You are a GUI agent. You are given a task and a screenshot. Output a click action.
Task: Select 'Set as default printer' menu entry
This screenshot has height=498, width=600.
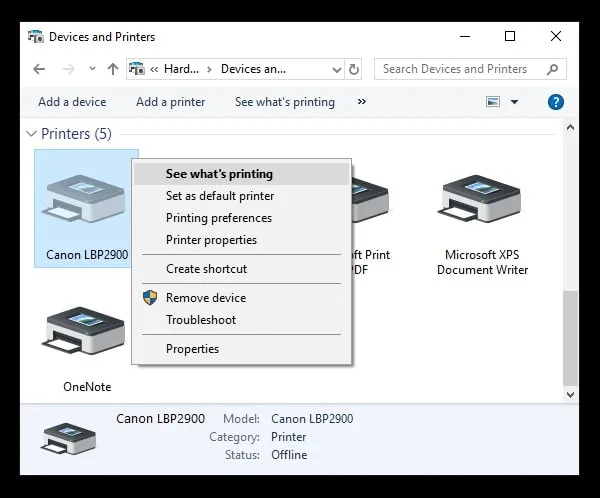click(219, 196)
